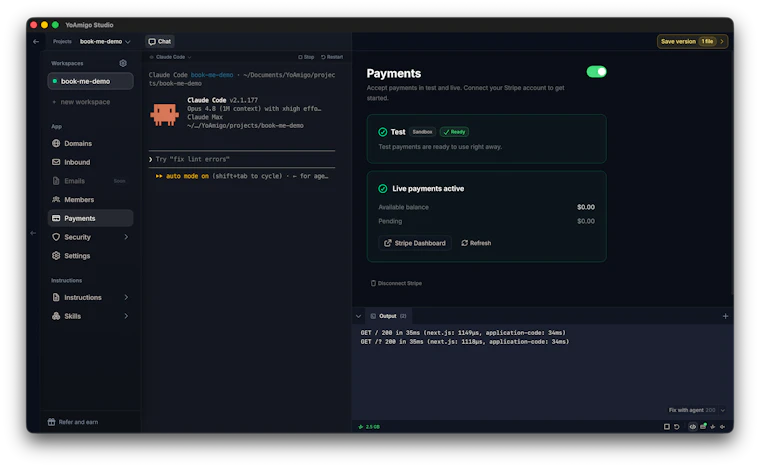Click the Settings gear icon in sidebar
Screen dimensions: 760x468
point(56,256)
